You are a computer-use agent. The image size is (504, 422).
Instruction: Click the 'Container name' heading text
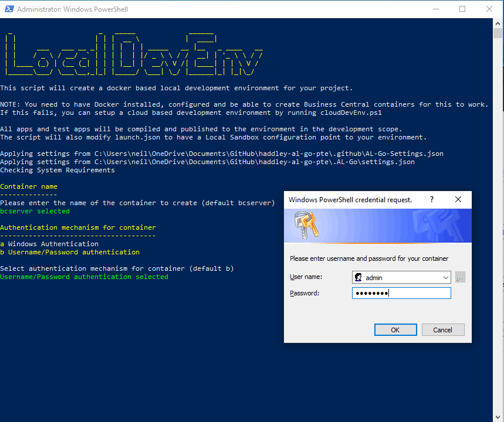[x=29, y=186]
